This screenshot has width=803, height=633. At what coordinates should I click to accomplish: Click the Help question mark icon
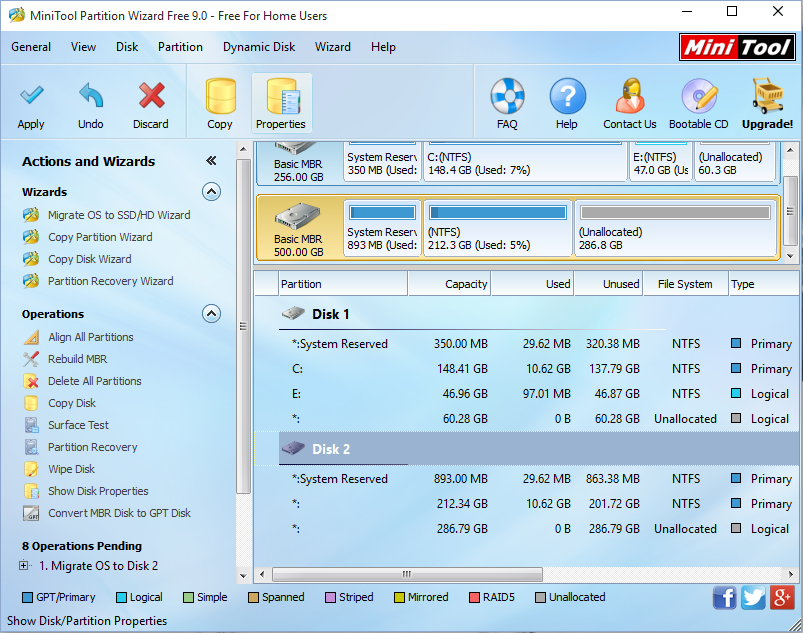(567, 96)
